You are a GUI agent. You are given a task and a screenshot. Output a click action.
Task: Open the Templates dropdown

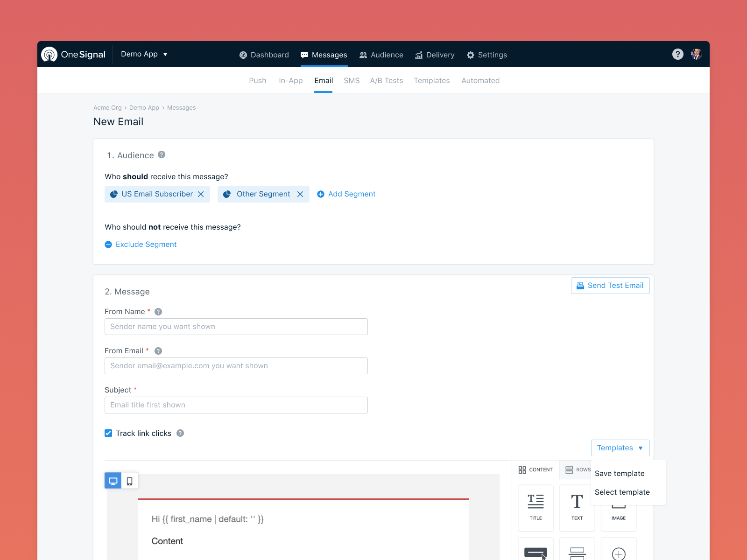point(620,448)
